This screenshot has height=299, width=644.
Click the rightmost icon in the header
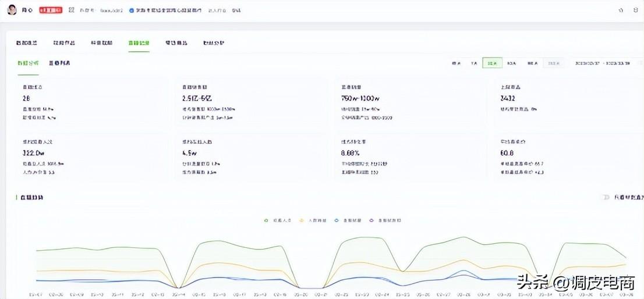[x=635, y=10]
